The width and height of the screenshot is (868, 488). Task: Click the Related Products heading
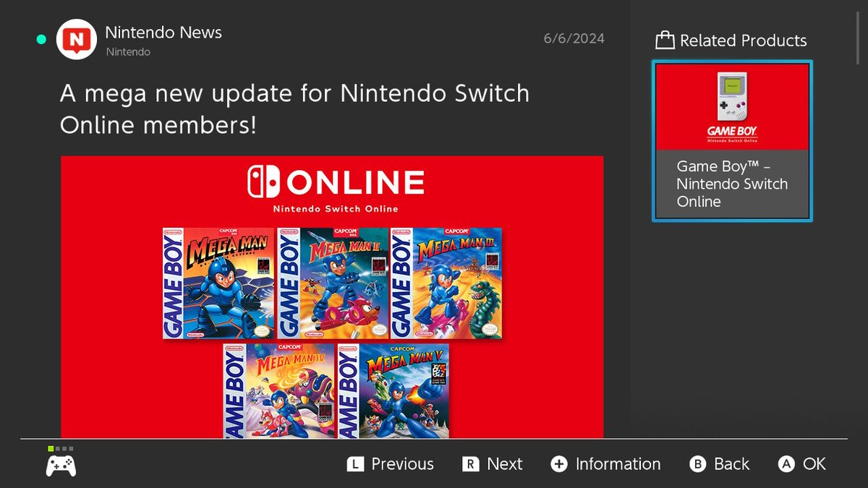(x=744, y=40)
